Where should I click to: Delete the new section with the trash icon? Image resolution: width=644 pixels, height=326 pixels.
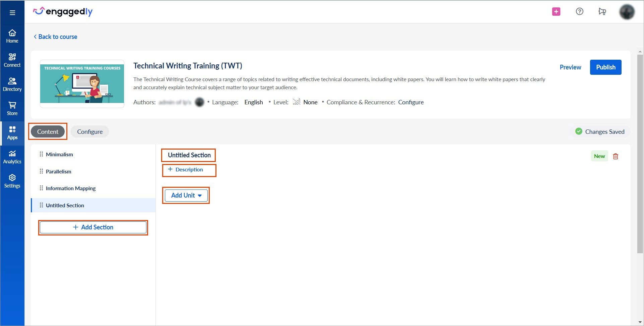tap(616, 156)
